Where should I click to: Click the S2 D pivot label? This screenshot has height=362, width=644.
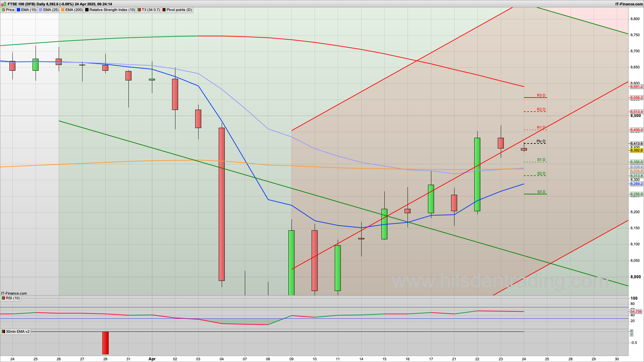[x=541, y=173]
